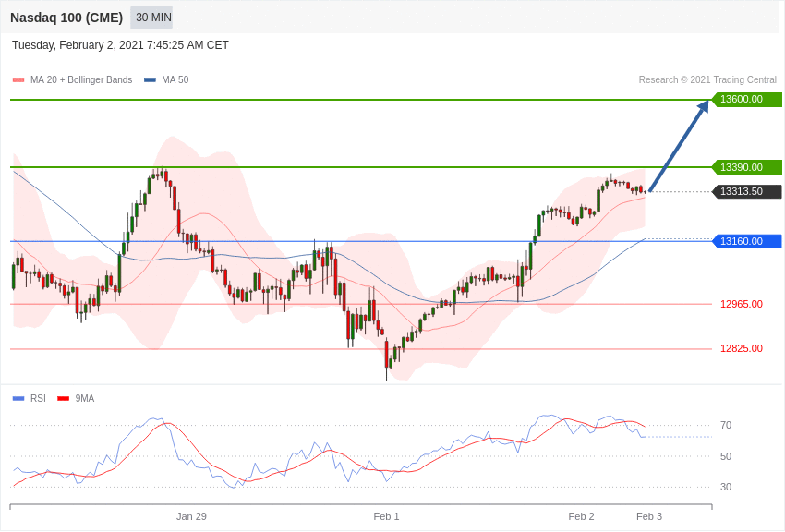Click the 12965.00 red support value
The image size is (785, 532).
pyautogui.click(x=742, y=304)
